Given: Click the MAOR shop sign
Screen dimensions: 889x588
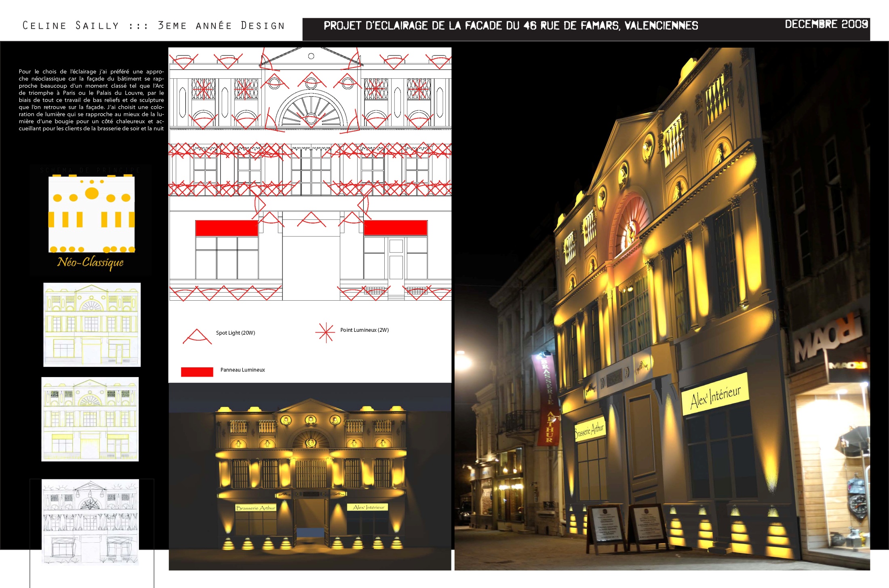Looking at the screenshot, I should 828,337.
